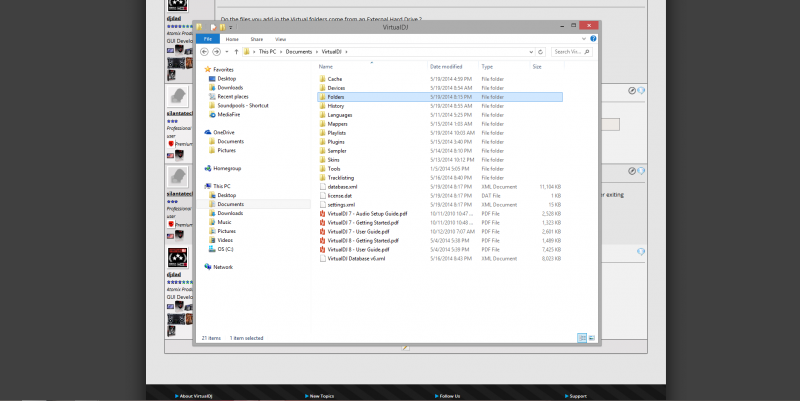Viewport: 800px width, 401px height.
Task: Refresh the VirtualDJ folder view
Action: (541, 52)
